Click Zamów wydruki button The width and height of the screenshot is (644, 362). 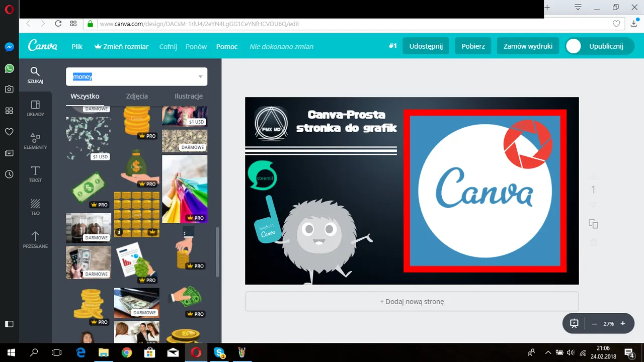pos(528,46)
